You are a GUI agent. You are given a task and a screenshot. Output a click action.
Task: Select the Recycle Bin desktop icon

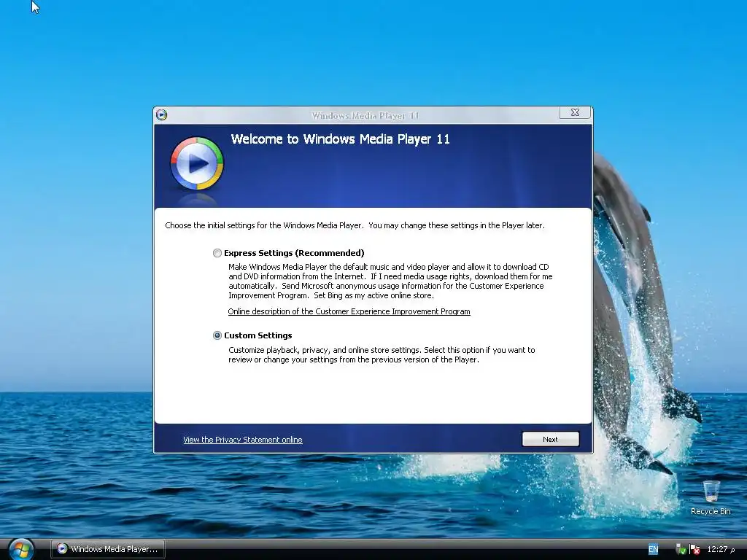pos(711,497)
